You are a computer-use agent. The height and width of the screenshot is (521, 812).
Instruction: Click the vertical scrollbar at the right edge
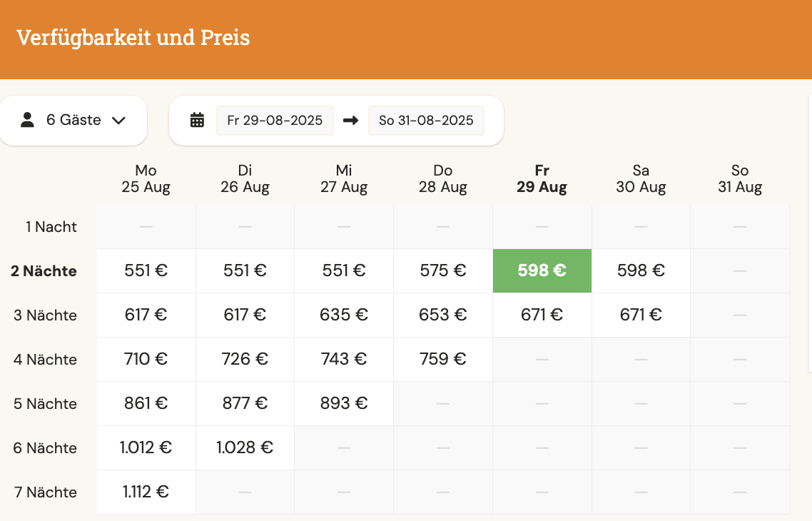tap(810, 233)
